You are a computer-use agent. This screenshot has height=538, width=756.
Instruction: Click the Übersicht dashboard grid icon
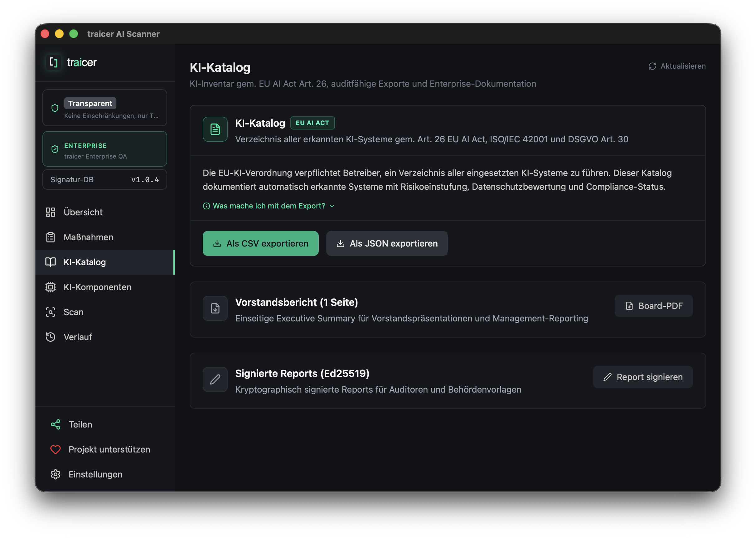(x=50, y=212)
